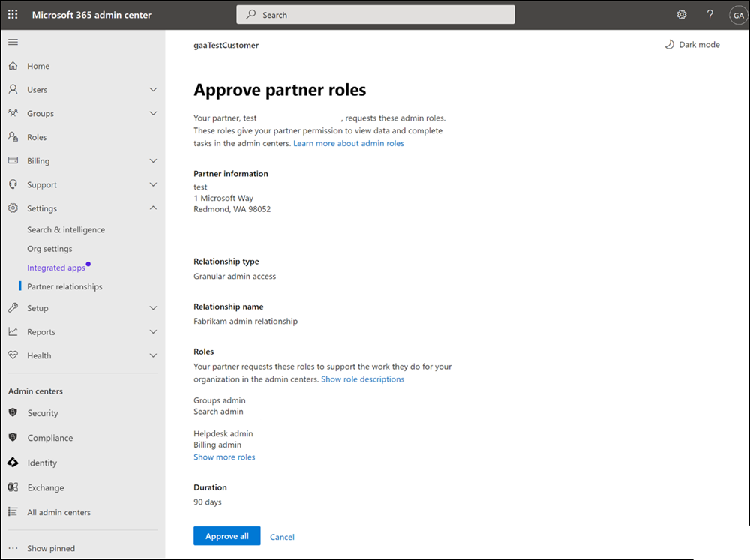Open the Help question mark icon
This screenshot has height=560, width=750.
click(709, 14)
